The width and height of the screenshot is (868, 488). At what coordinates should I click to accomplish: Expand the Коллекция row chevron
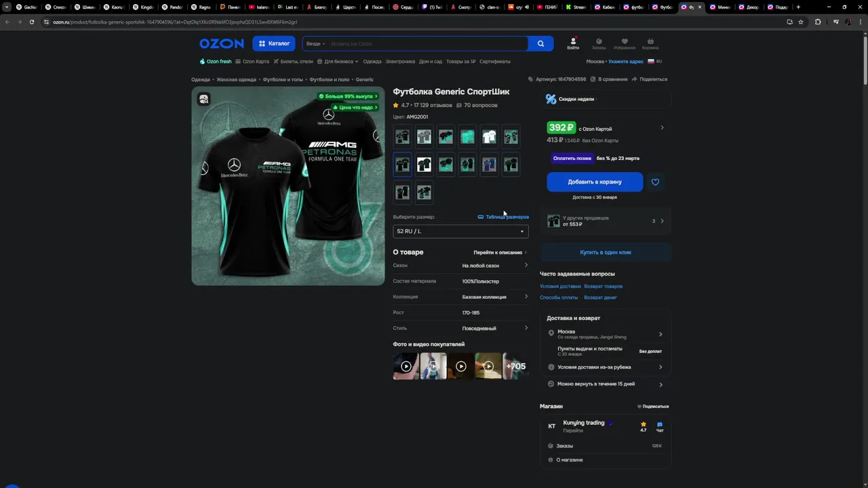coord(526,296)
